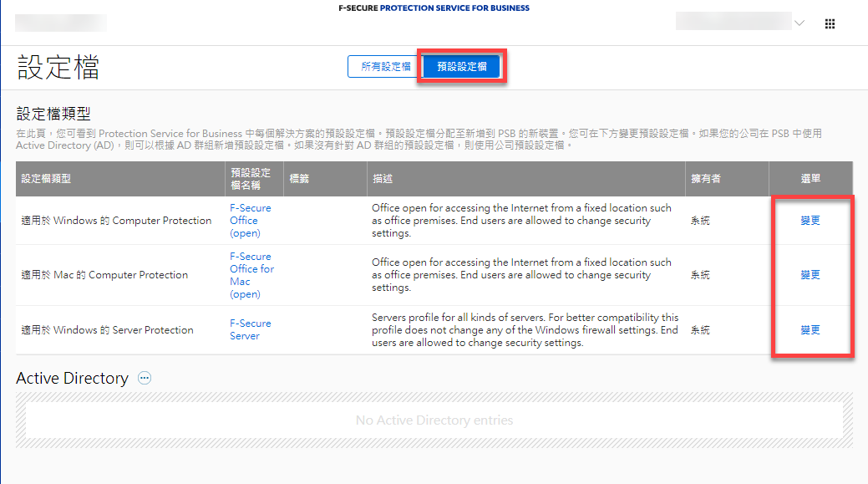Select the 適用於 Windows 的 Server Protection row cell
868x484 pixels.
tap(107, 330)
